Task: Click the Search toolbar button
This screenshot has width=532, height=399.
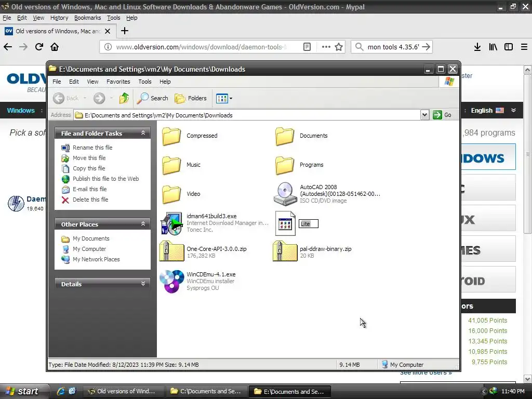Action: 153,98
